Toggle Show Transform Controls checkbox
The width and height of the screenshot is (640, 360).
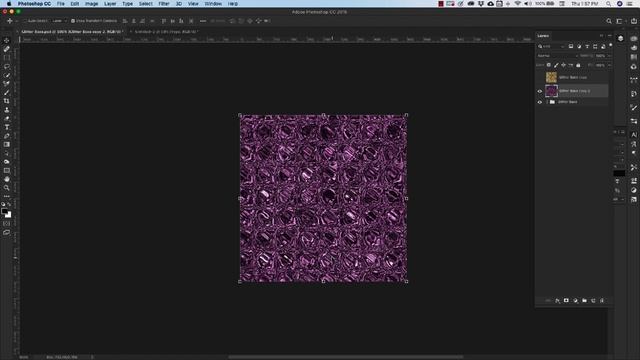[73, 21]
